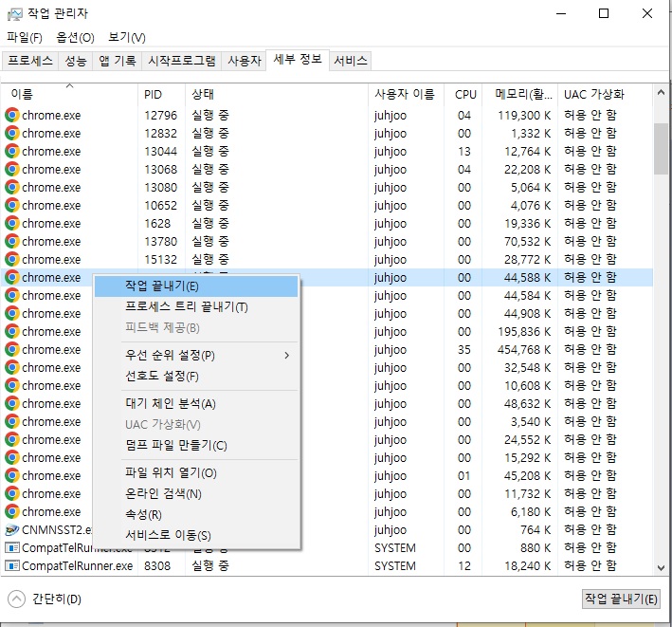Select the 세부 정보 tab
This screenshot has height=627, width=672.
coord(298,59)
